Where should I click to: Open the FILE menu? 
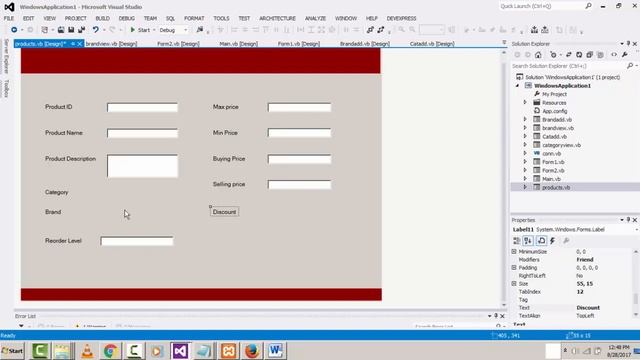tap(9, 18)
